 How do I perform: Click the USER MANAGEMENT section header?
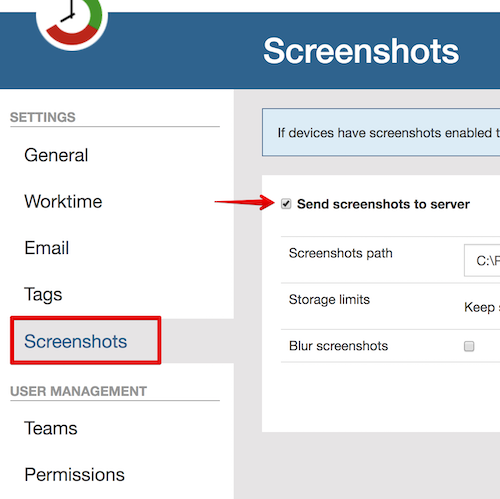pos(78,391)
